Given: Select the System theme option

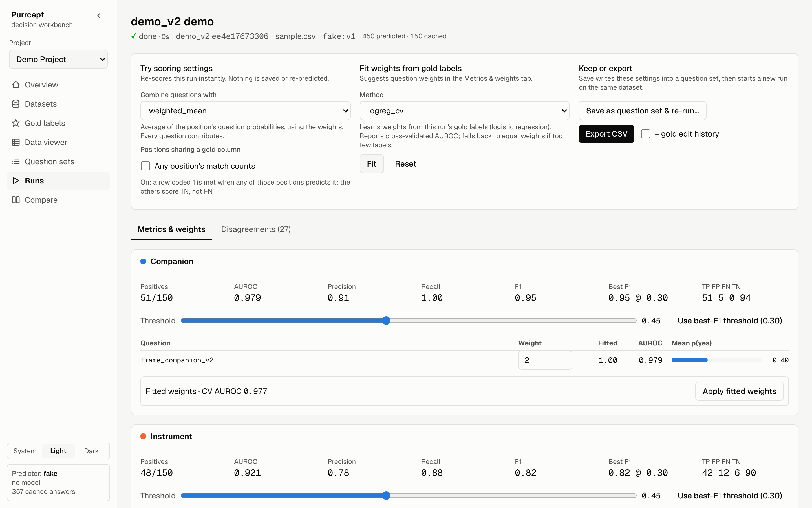Looking at the screenshot, I should 25,451.
